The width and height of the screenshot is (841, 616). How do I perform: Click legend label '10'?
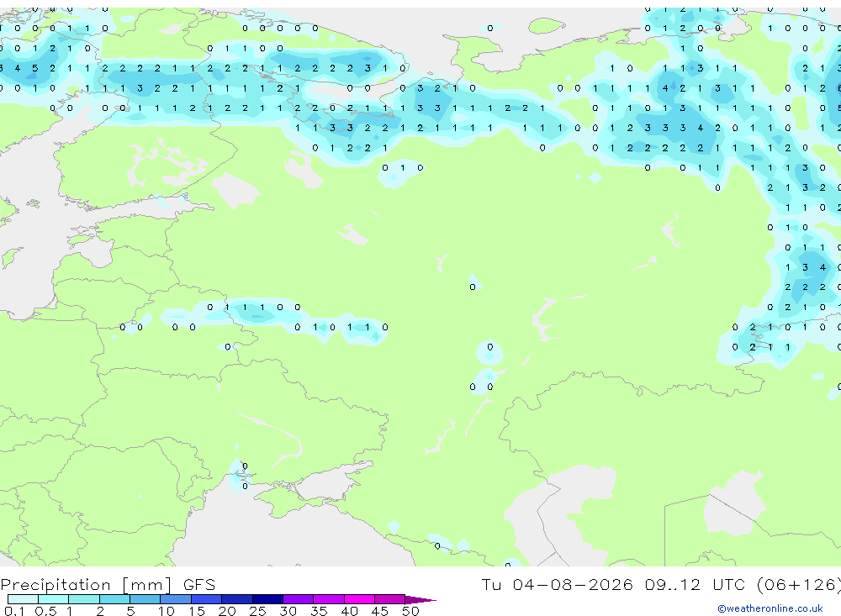167,611
